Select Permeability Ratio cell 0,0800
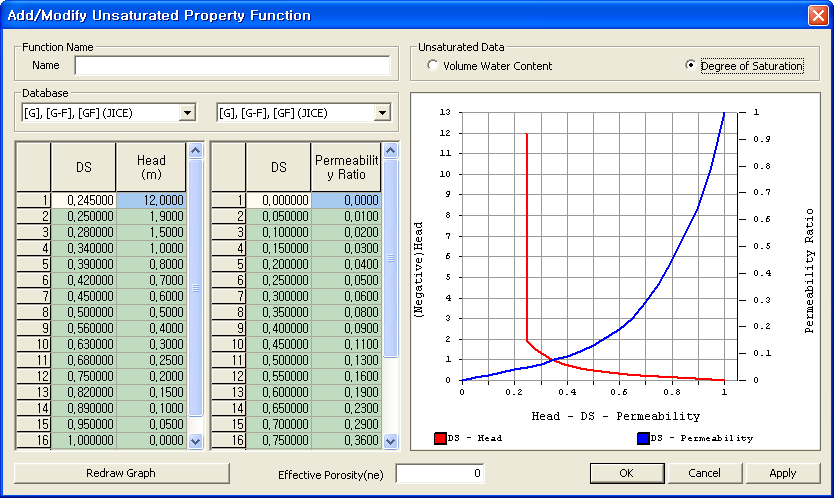The width and height of the screenshot is (834, 498). click(x=346, y=312)
